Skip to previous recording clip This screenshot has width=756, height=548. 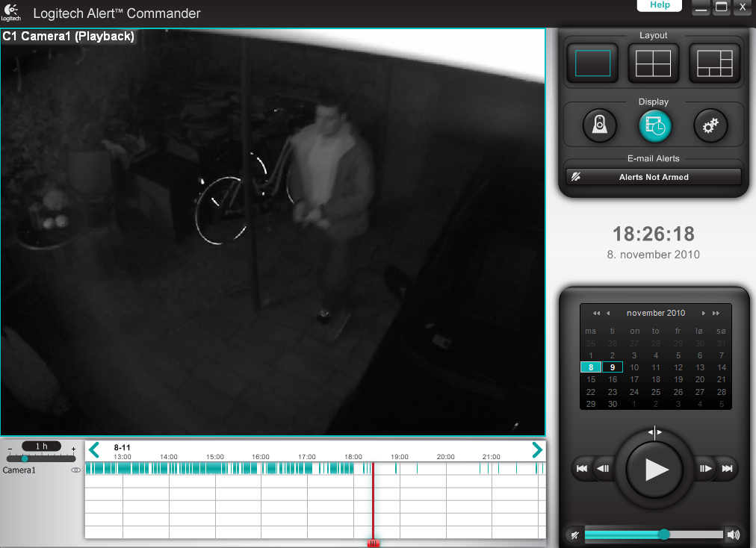point(582,468)
